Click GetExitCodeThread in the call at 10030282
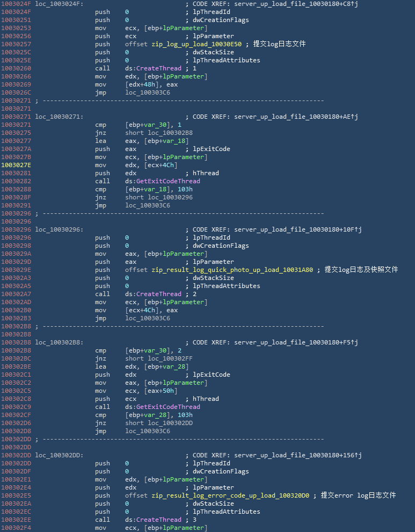The width and height of the screenshot is (415, 532). coord(168,181)
